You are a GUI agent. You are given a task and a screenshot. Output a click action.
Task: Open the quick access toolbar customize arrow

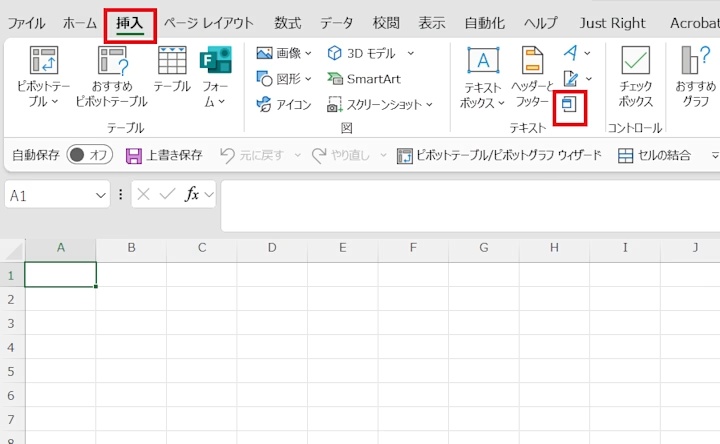[x=714, y=155]
